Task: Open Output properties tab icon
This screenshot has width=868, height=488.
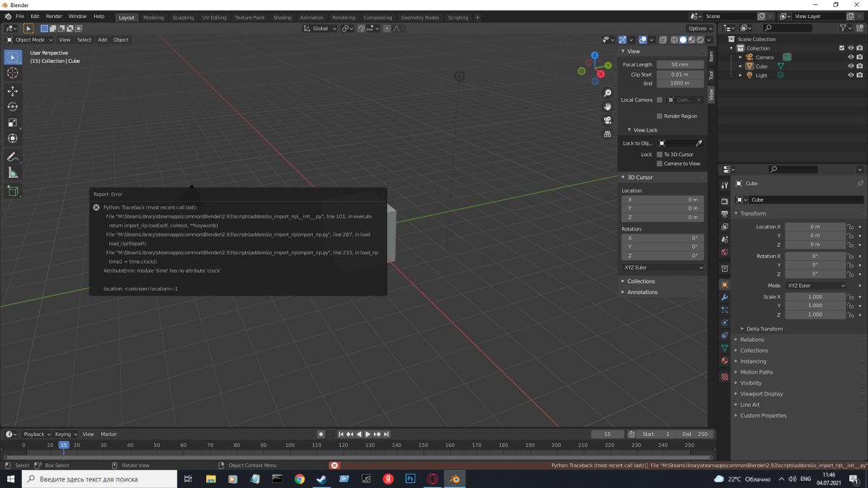Action: tap(725, 214)
